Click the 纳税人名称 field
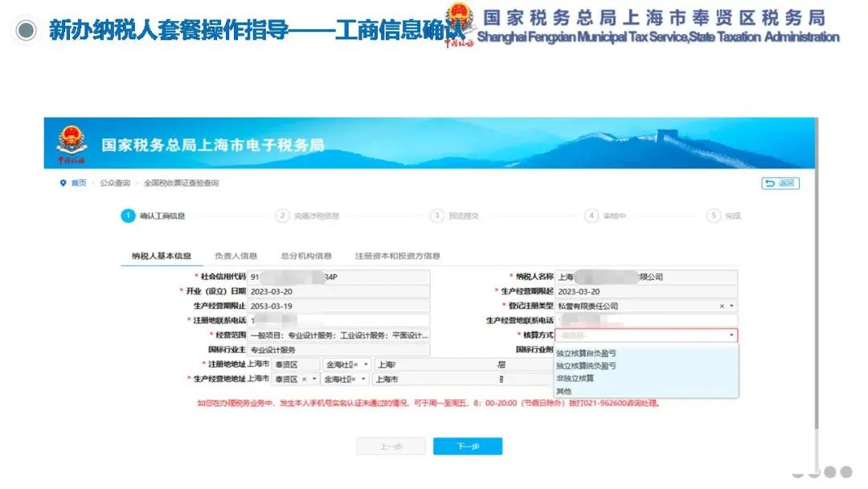868x489 pixels. [646, 277]
